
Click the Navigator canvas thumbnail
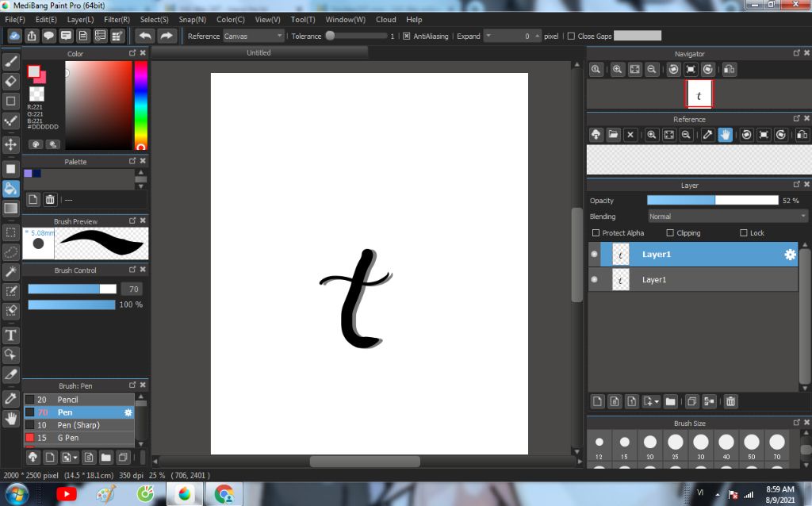(x=699, y=94)
